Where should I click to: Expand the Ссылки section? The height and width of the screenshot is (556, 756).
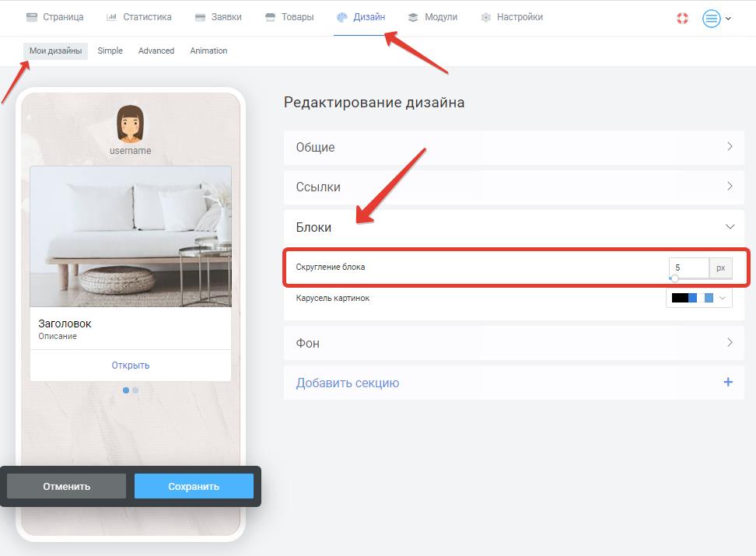click(514, 187)
